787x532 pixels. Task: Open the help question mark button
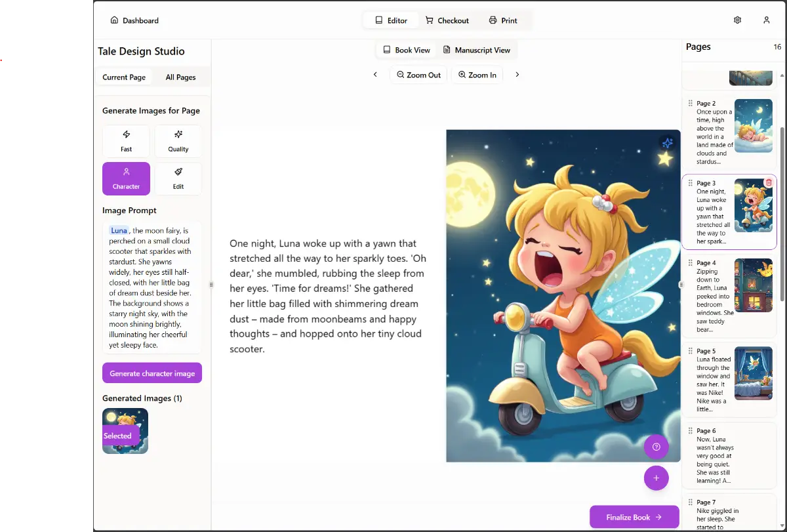[656, 447]
